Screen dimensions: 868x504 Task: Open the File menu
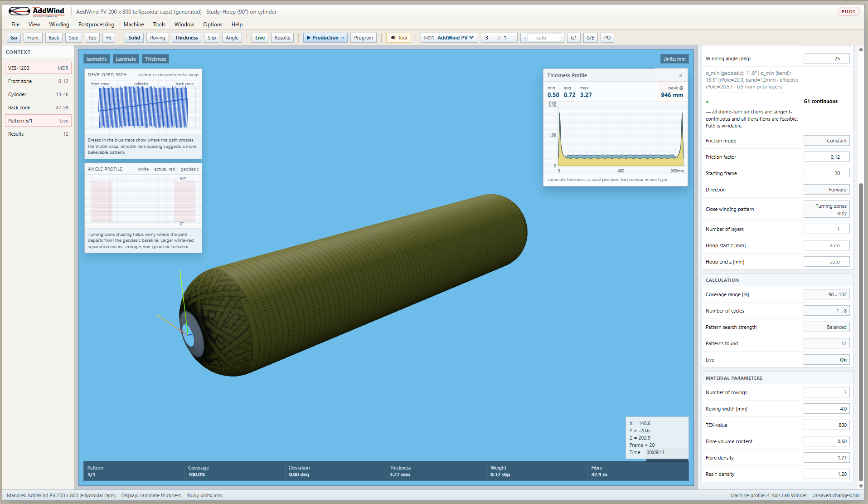pos(15,24)
